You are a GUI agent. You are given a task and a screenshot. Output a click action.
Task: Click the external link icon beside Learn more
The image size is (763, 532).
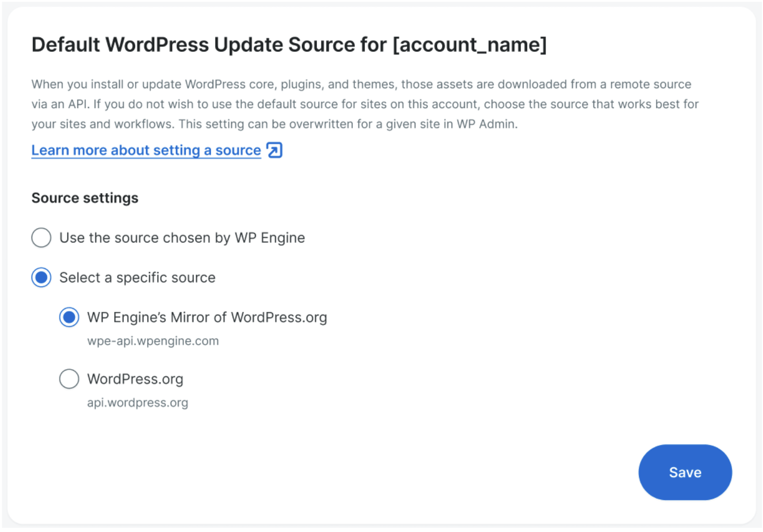pos(274,150)
